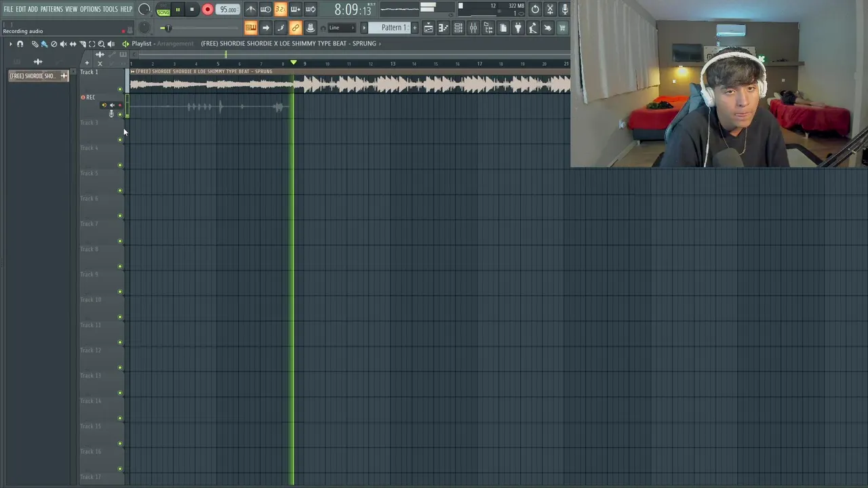Toggle SONG/PAT playback mode
The image size is (868, 488).
163,10
